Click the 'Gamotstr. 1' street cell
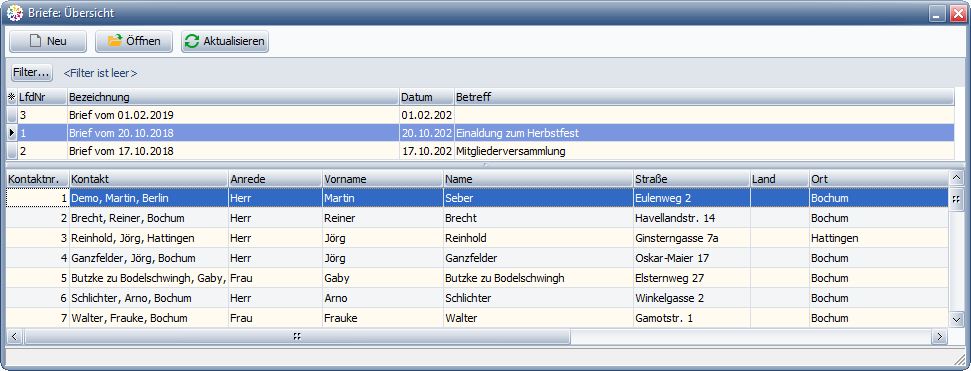 pos(691,318)
